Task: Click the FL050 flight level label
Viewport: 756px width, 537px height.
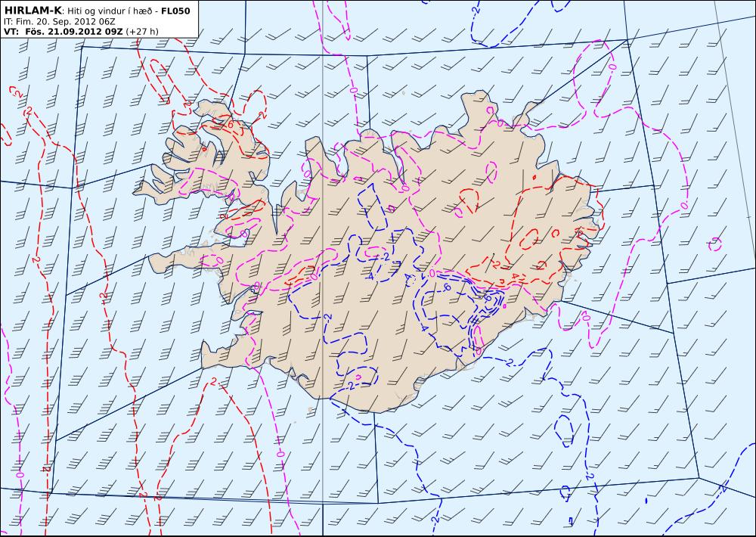Action: coord(175,11)
